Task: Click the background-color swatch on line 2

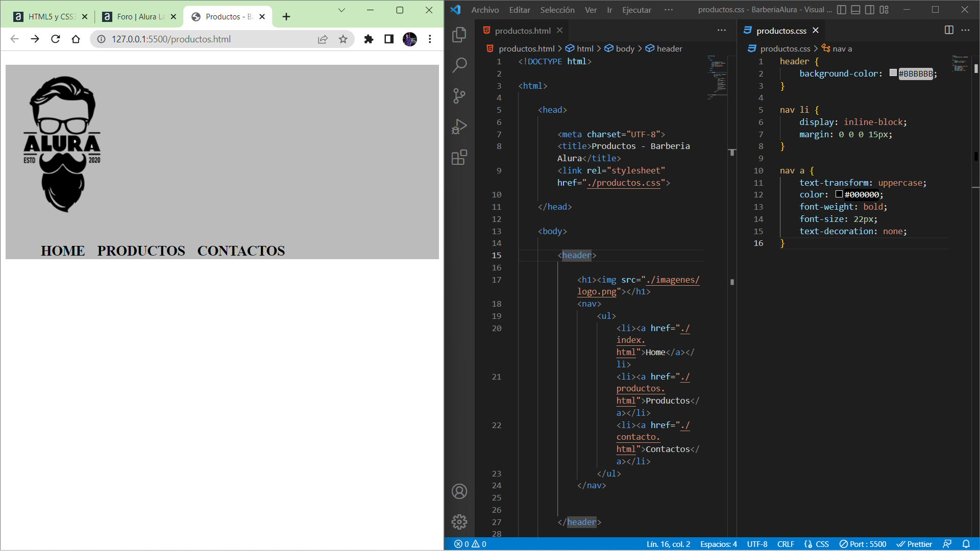Action: click(893, 73)
